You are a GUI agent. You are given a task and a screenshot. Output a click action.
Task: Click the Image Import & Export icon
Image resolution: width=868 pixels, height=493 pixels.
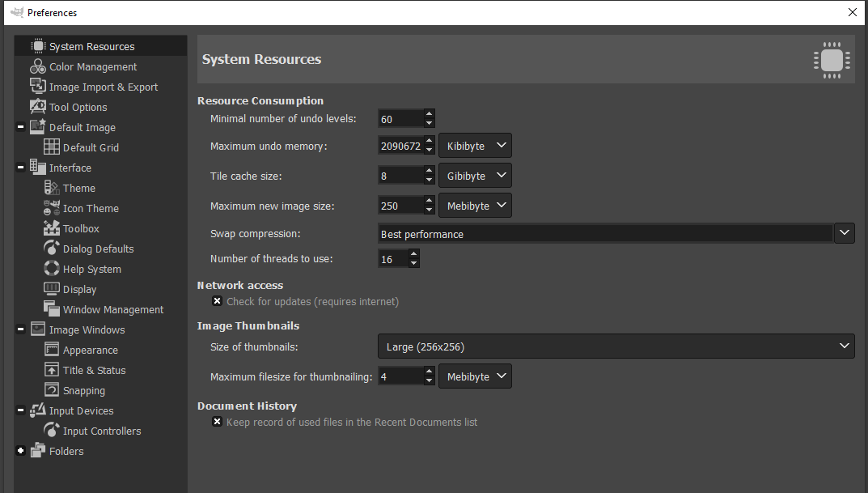point(37,87)
